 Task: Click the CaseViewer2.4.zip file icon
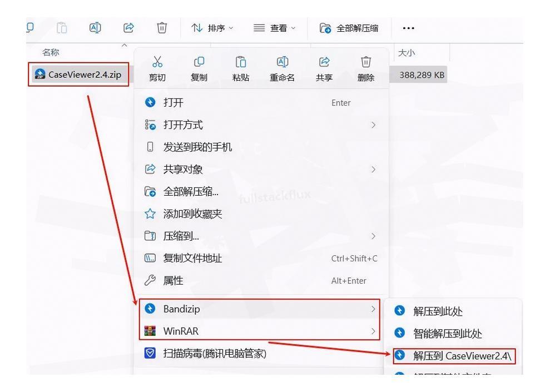tap(39, 74)
